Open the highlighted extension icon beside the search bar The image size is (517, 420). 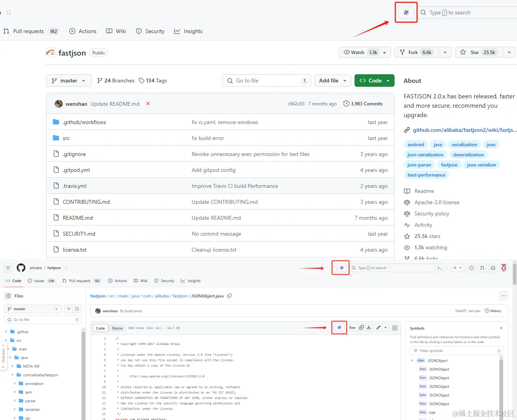(x=406, y=12)
